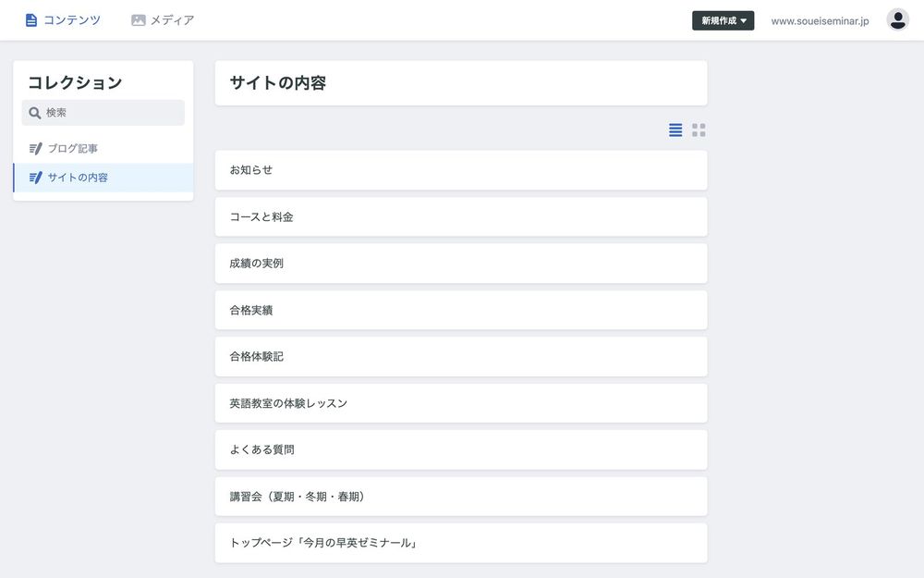This screenshot has height=578, width=924.
Task: Open トップページ「今月の早英ゼミナール」 entry
Action: tap(461, 543)
